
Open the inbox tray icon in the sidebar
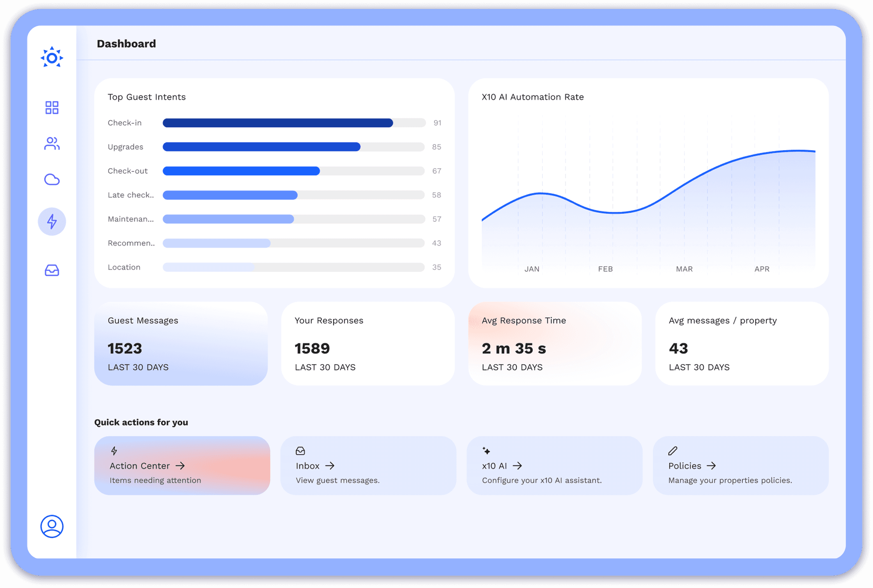[x=52, y=270]
